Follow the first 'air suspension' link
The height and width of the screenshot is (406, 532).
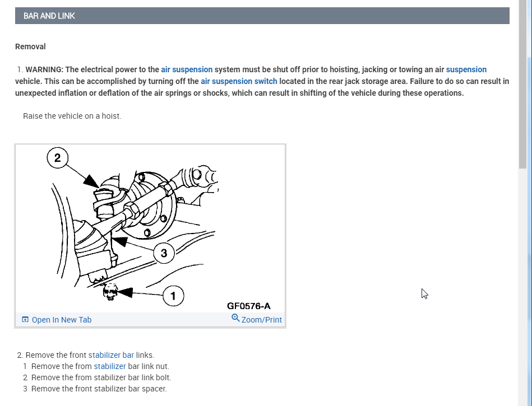pyautogui.click(x=187, y=69)
